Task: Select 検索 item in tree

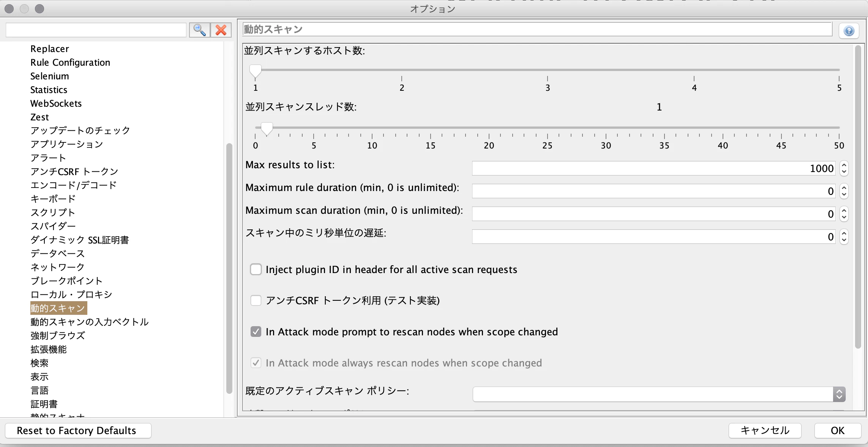Action: pos(39,363)
